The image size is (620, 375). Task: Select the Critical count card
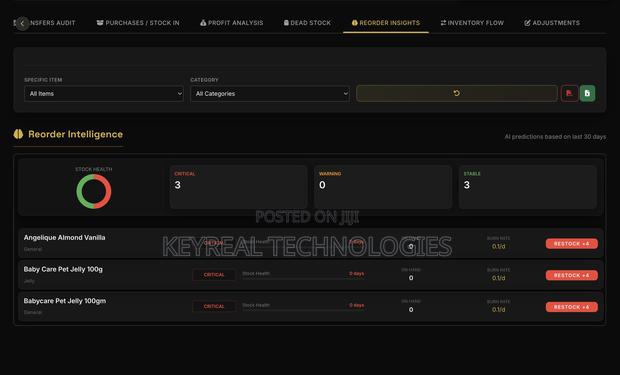tap(238, 187)
